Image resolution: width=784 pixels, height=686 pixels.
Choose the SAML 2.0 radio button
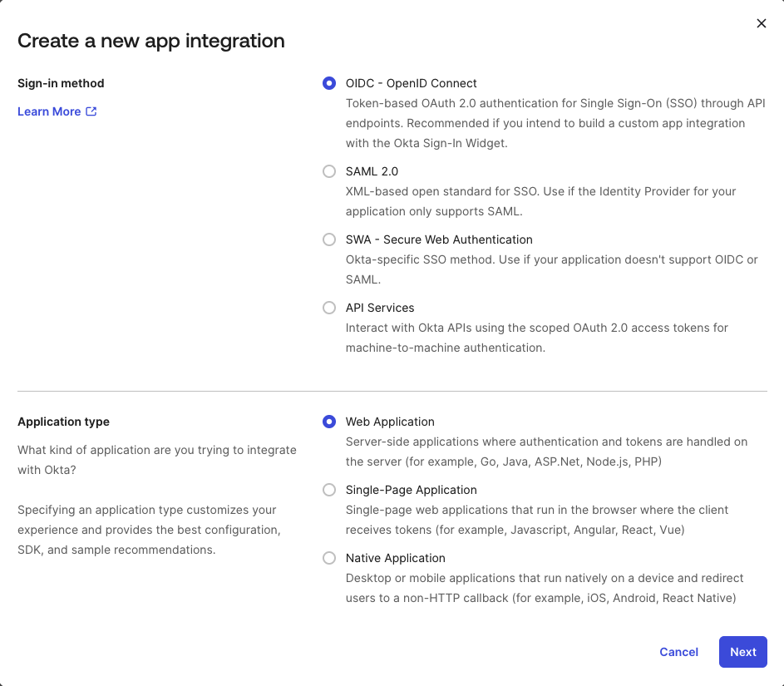point(329,171)
